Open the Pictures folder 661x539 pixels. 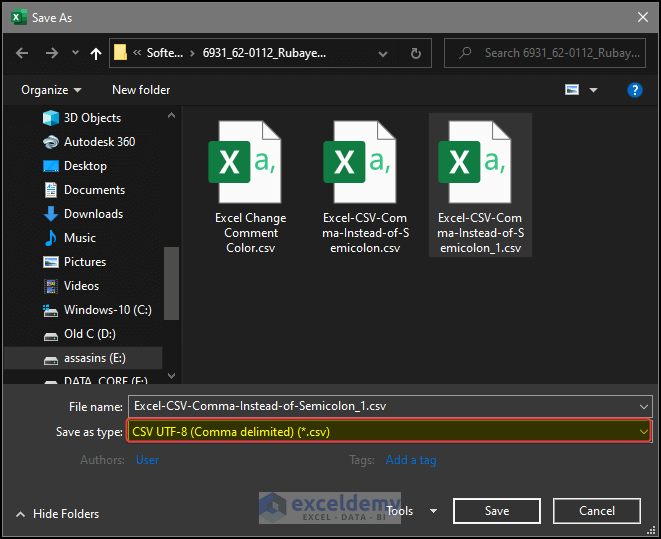pyautogui.click(x=85, y=262)
